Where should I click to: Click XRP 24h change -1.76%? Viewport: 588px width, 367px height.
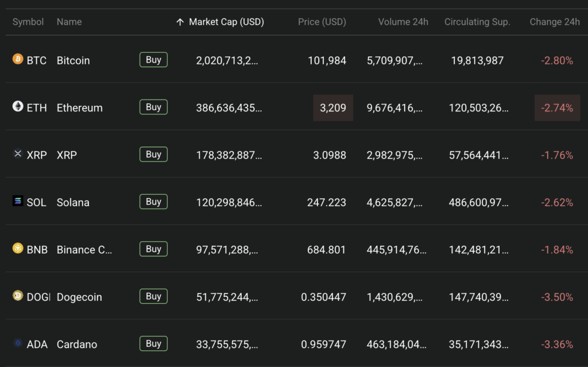(x=557, y=155)
